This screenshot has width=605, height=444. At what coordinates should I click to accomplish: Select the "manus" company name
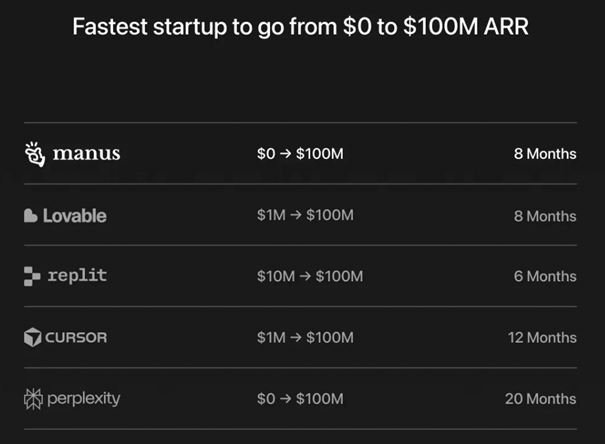coord(86,154)
